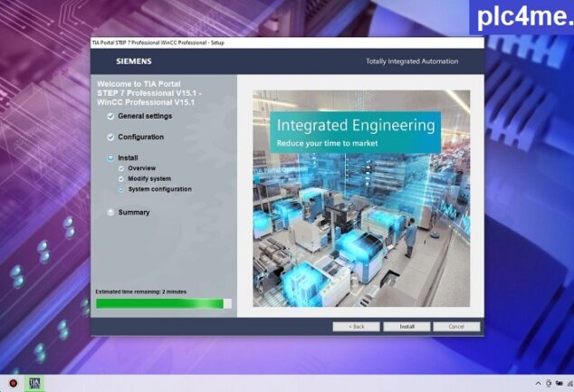The image size is (574, 392).
Task: Click the System configuration sub-step icon
Action: 121,190
